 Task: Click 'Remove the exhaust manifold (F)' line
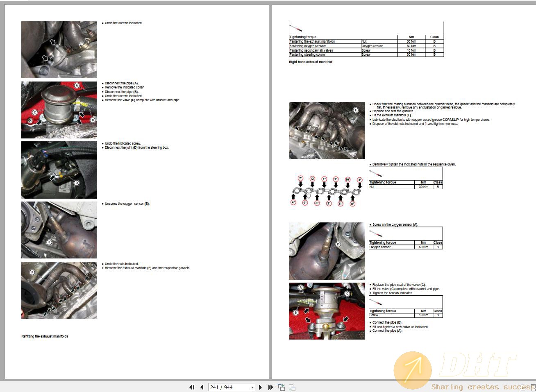click(x=148, y=268)
